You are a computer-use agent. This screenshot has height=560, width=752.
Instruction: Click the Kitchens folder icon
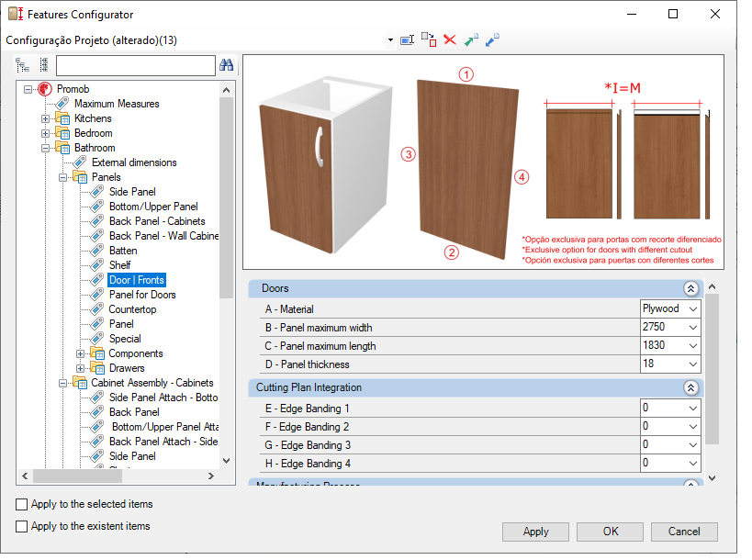(x=62, y=118)
